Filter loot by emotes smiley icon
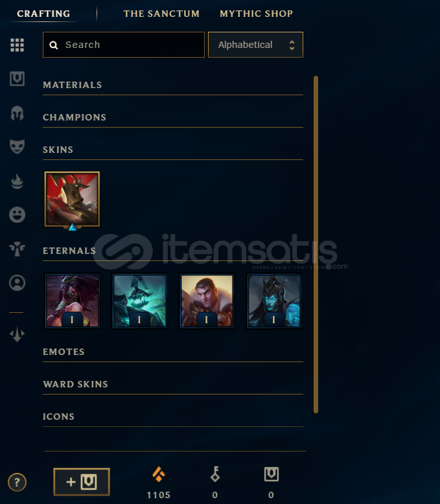 pyautogui.click(x=17, y=214)
